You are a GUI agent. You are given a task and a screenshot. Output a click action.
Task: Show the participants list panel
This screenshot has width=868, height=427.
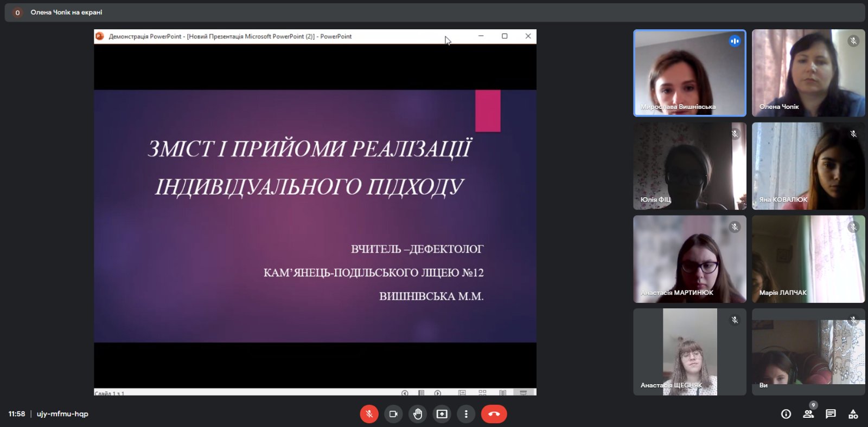[x=808, y=414]
